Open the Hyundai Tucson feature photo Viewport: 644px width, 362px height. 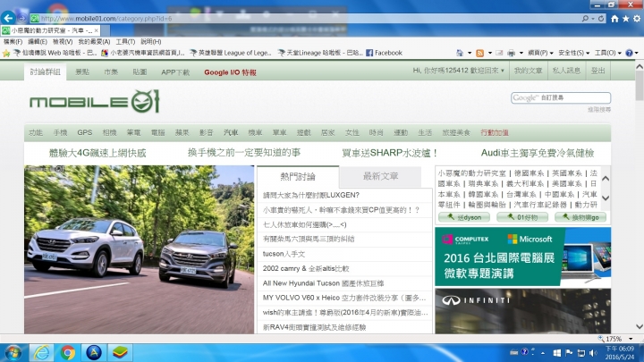coord(140,249)
